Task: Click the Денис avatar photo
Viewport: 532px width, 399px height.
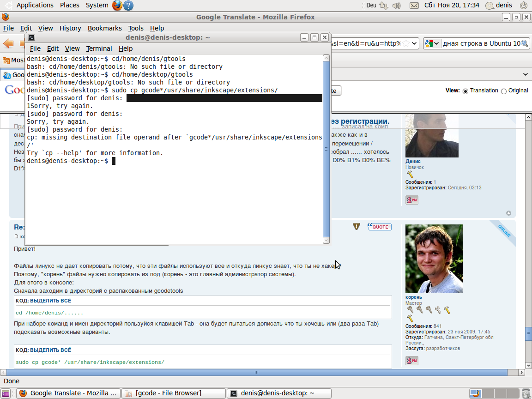Action: (432, 136)
